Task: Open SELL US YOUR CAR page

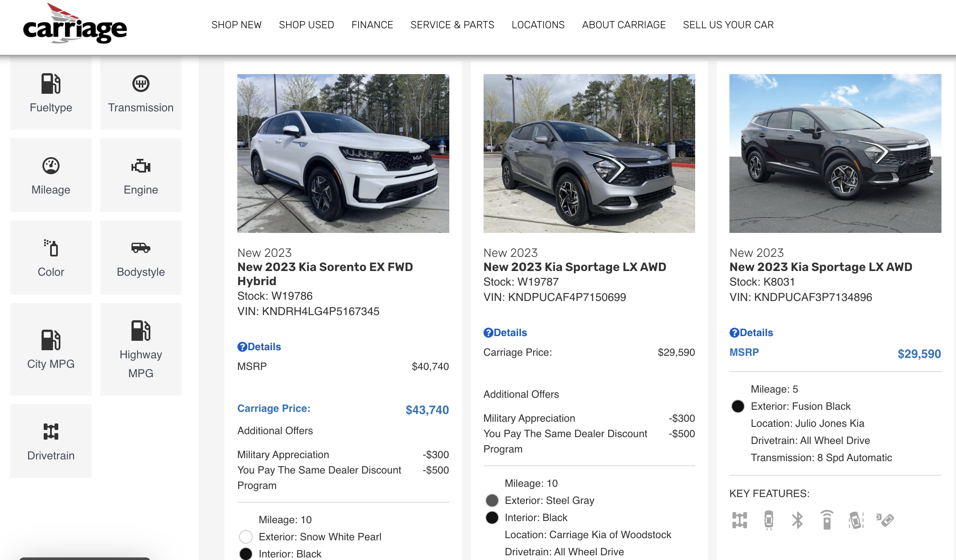Action: click(x=728, y=25)
